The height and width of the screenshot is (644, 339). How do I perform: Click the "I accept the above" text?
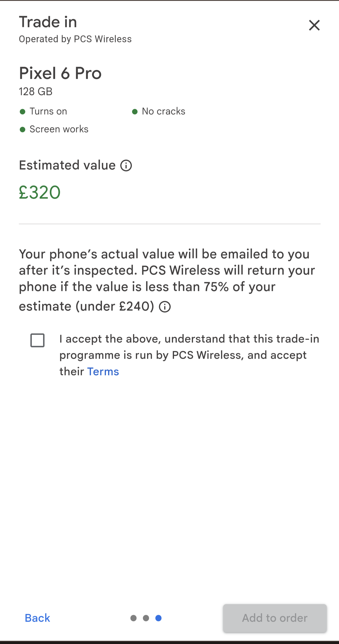(189, 339)
